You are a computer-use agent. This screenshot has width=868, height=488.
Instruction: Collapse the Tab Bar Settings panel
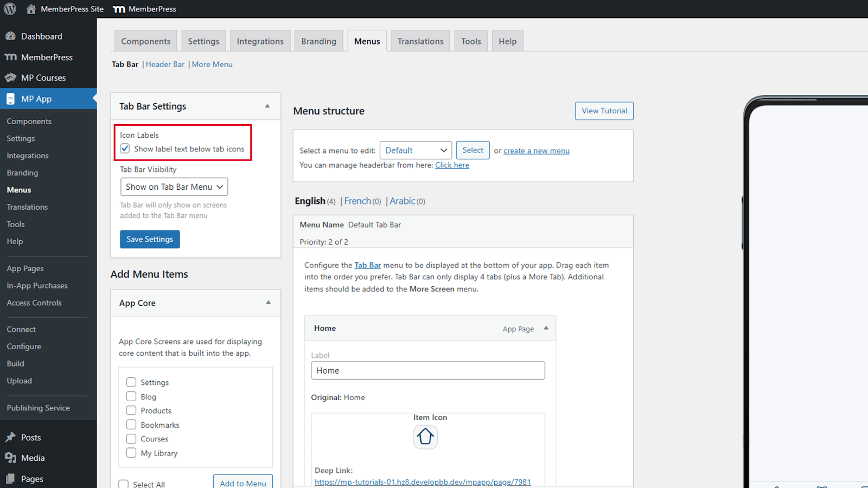pos(267,106)
